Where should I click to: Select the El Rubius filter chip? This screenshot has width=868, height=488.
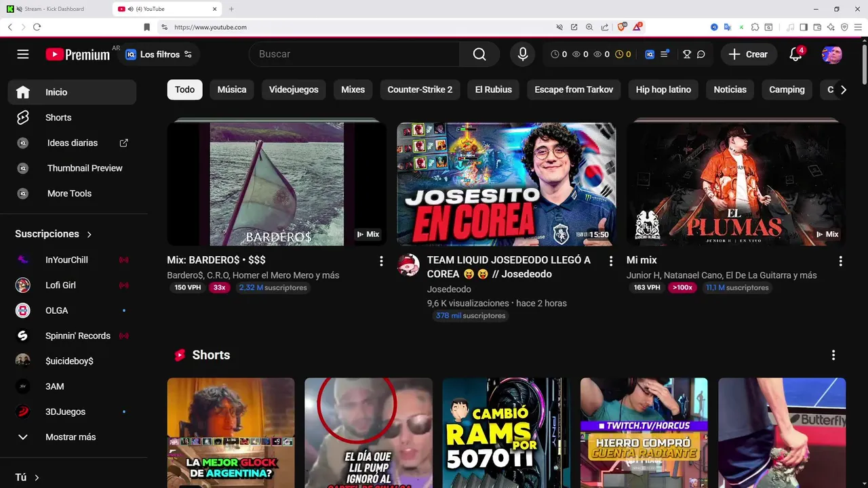(494, 89)
